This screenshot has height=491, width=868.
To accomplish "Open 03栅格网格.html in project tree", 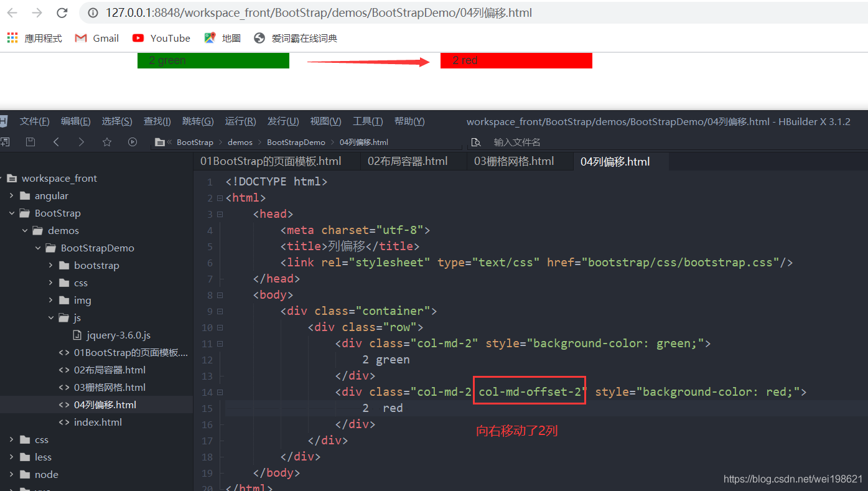I will [110, 387].
